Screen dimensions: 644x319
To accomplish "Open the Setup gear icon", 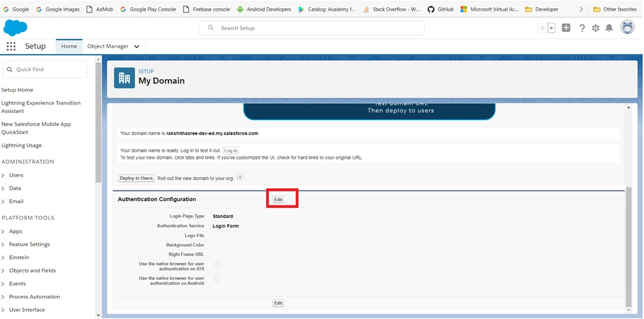I will pos(596,28).
